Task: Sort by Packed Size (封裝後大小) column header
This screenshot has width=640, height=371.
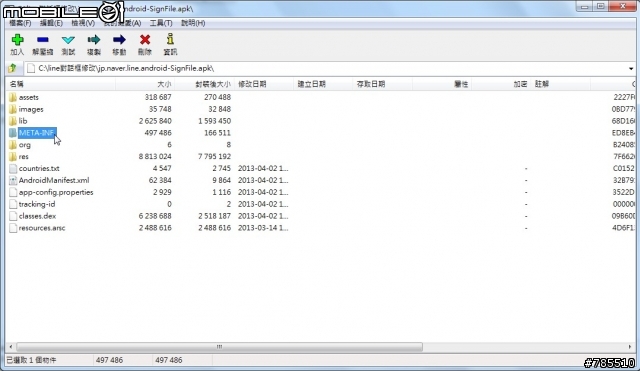Action: 204,84
